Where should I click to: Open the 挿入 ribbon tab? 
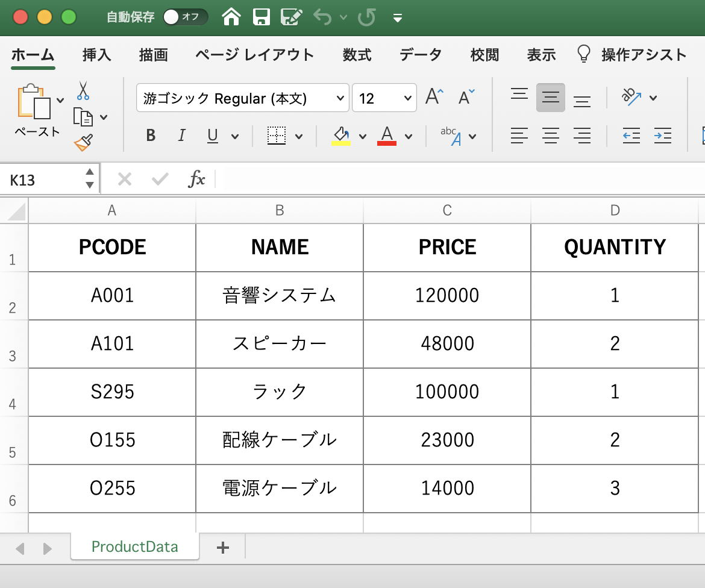(96, 55)
